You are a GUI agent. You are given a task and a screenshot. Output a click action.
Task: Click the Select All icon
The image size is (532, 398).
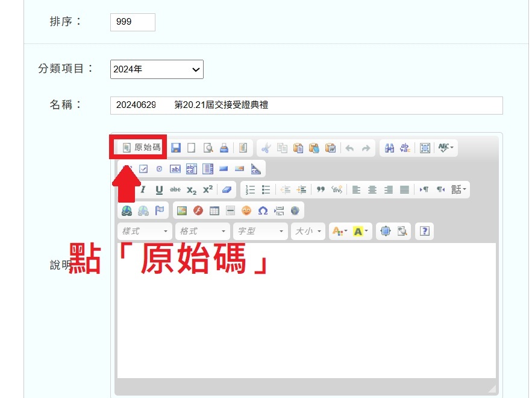(x=425, y=148)
